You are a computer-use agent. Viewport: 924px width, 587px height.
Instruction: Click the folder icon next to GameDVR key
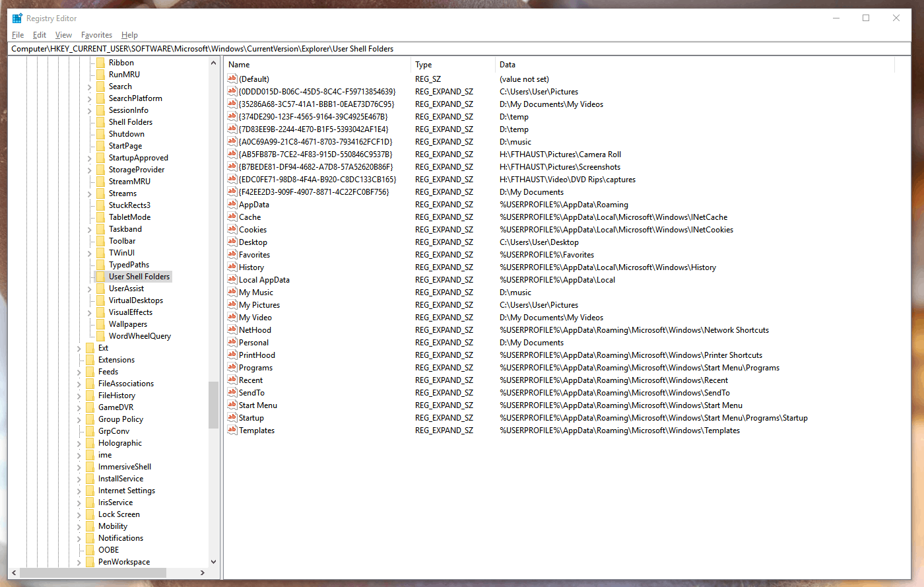(x=90, y=407)
